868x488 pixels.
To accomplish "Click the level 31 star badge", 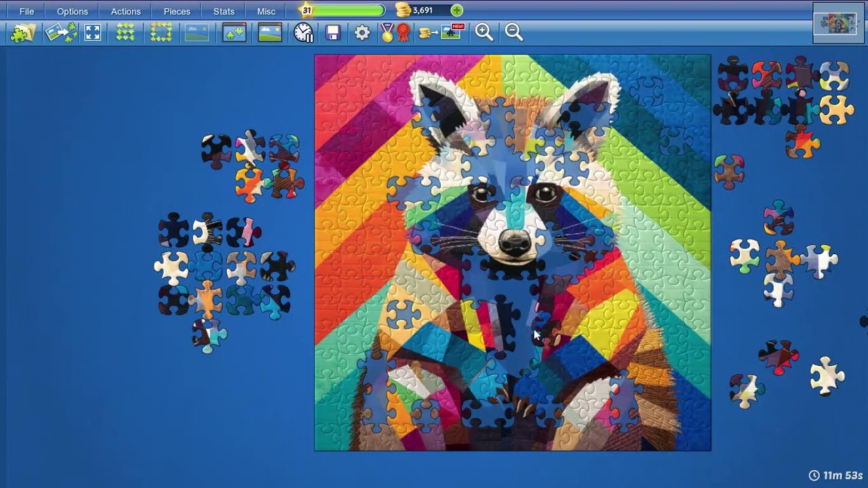I will (x=307, y=10).
